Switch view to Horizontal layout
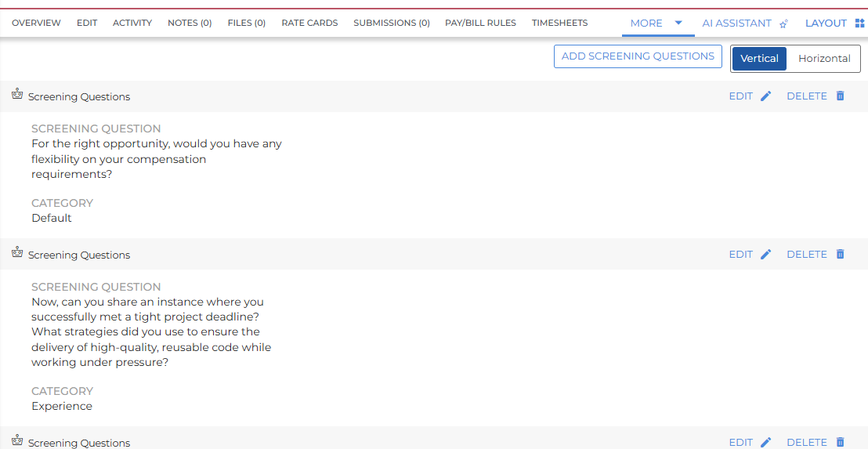 [823, 59]
